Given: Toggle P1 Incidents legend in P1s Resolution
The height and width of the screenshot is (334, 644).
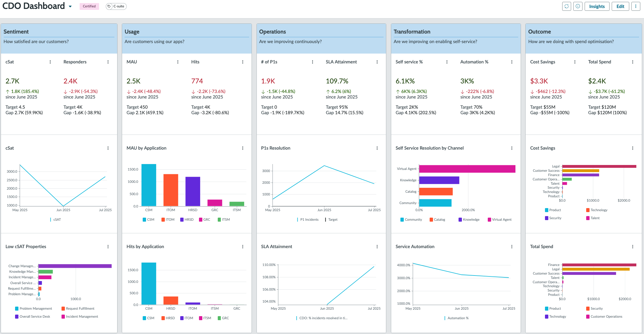Looking at the screenshot, I should click(x=308, y=219).
